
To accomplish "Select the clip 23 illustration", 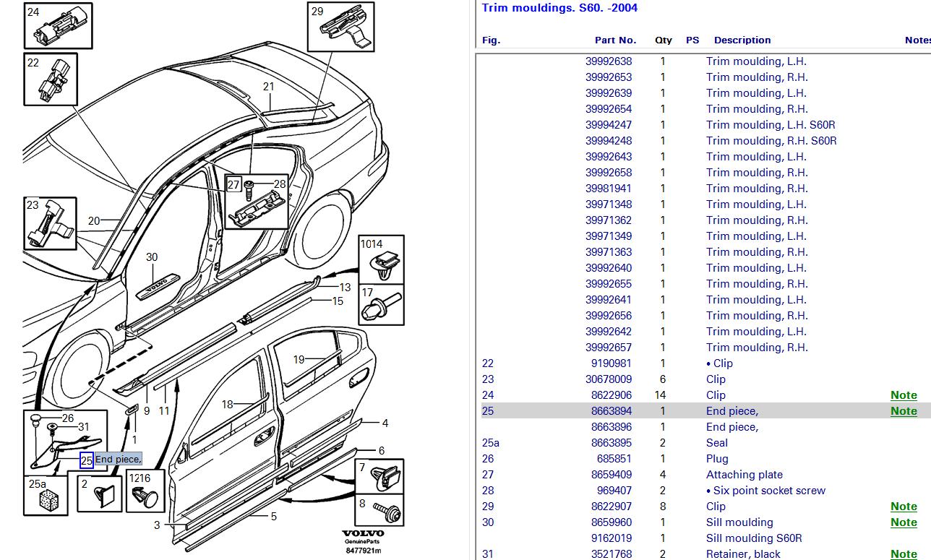I will 50,223.
